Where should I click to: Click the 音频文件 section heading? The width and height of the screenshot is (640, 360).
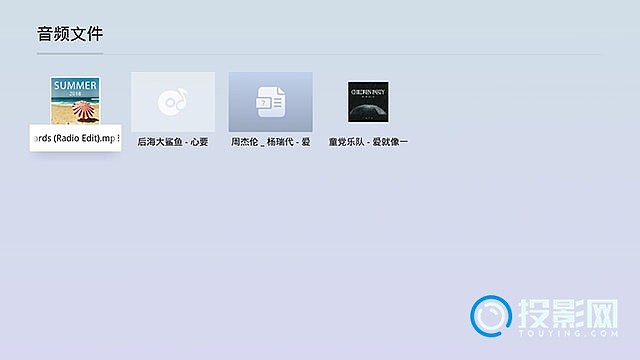tap(70, 34)
